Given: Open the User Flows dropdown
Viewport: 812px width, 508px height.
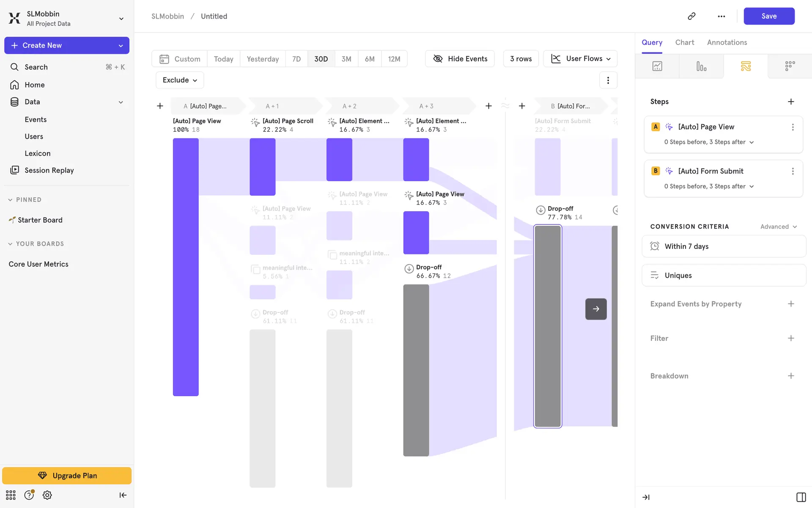Looking at the screenshot, I should tap(580, 59).
